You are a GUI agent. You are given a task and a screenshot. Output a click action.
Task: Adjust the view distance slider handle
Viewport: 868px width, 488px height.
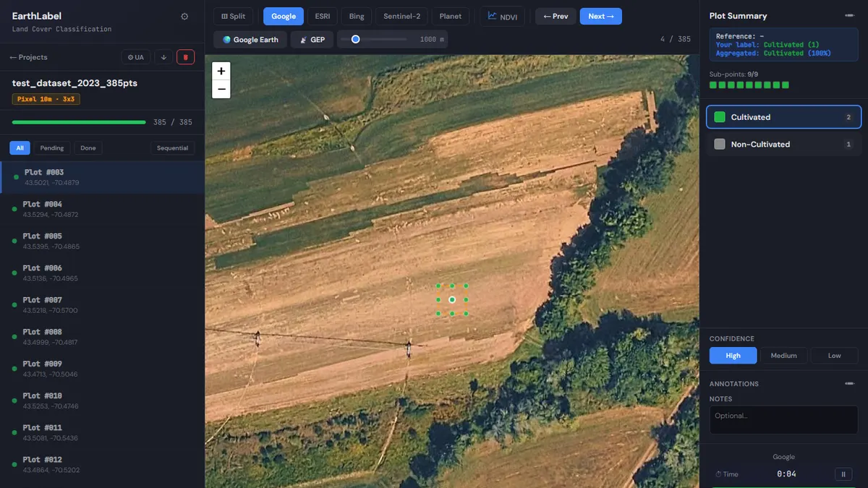pos(355,39)
